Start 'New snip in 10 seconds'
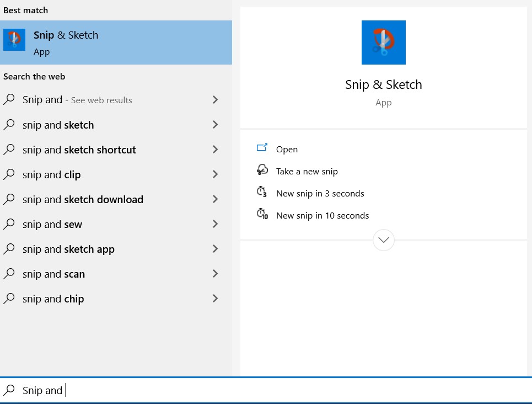This screenshot has width=532, height=404. 323,215
